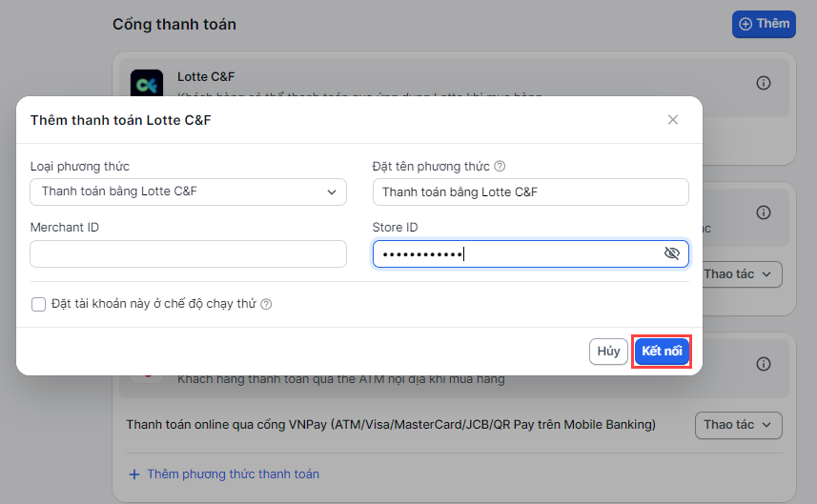This screenshot has width=817, height=504.
Task: Cancel the dialog with Hủy button
Action: click(608, 352)
